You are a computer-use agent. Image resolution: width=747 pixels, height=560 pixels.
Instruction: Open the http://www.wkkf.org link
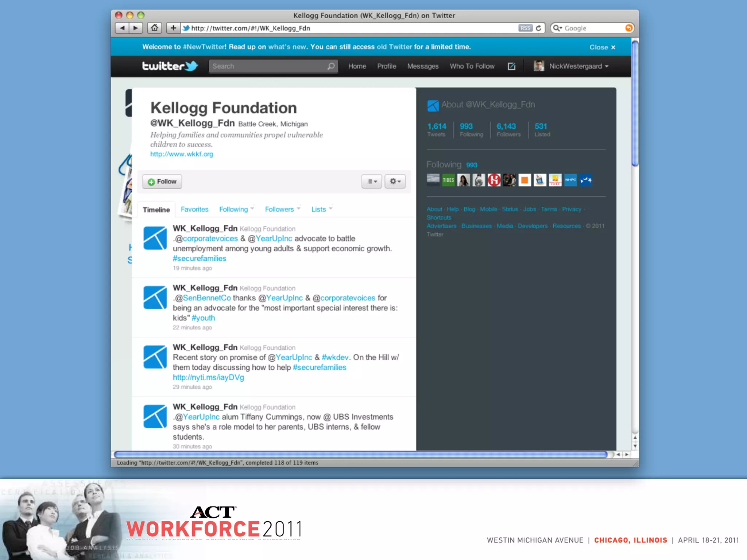182,154
